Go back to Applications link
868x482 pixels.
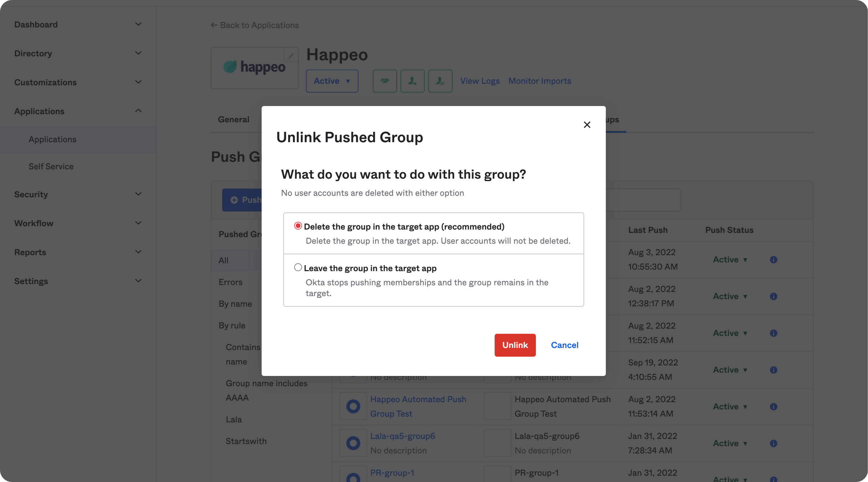[255, 25]
